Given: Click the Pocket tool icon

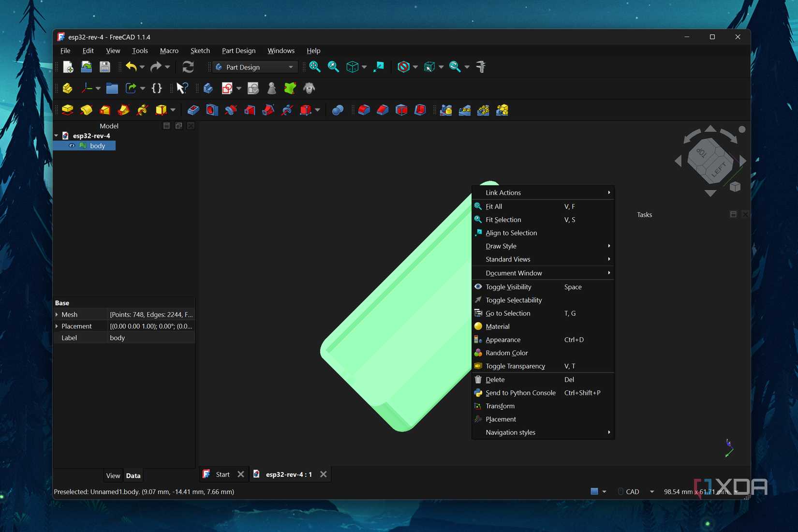Looking at the screenshot, I should (x=193, y=110).
